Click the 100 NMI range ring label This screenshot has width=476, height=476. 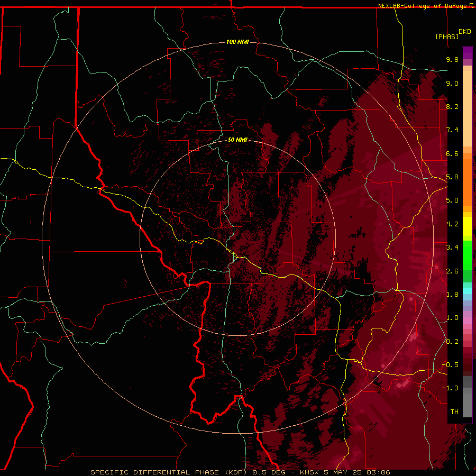tap(237, 42)
